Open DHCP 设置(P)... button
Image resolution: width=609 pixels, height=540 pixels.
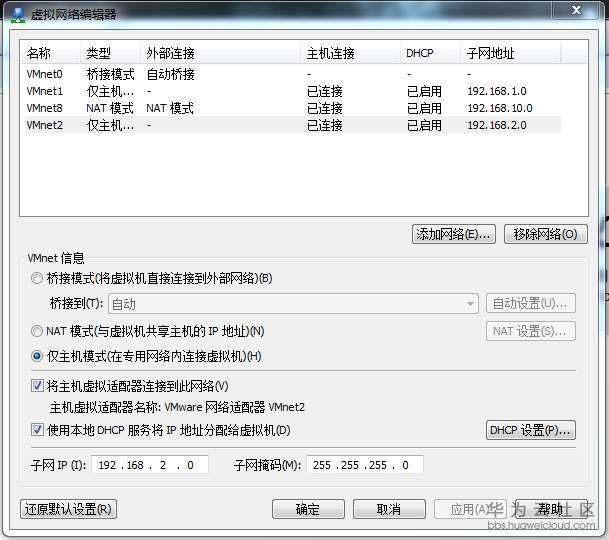(531, 430)
